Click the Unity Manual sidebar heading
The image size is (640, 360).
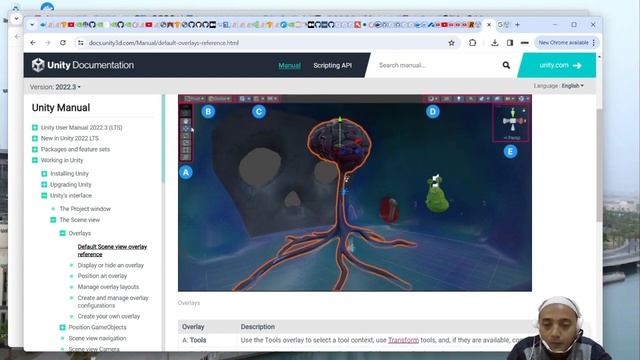click(61, 108)
